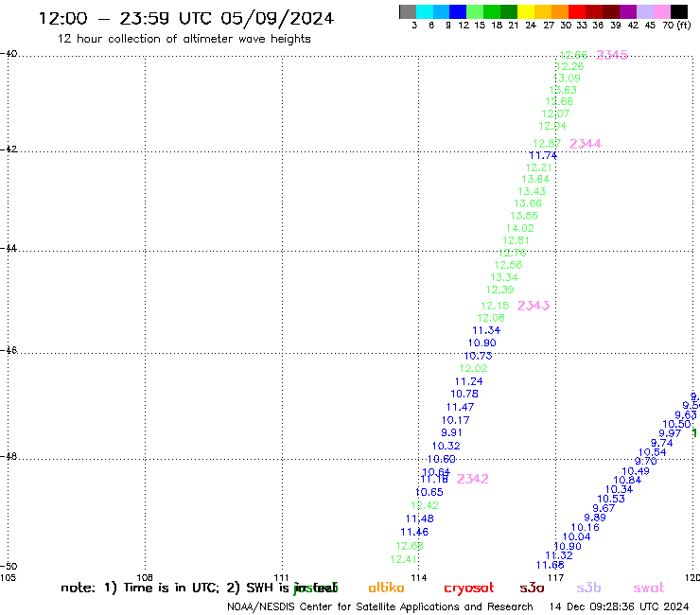Click the green value 12.02
The image size is (700, 615).
click(x=474, y=368)
